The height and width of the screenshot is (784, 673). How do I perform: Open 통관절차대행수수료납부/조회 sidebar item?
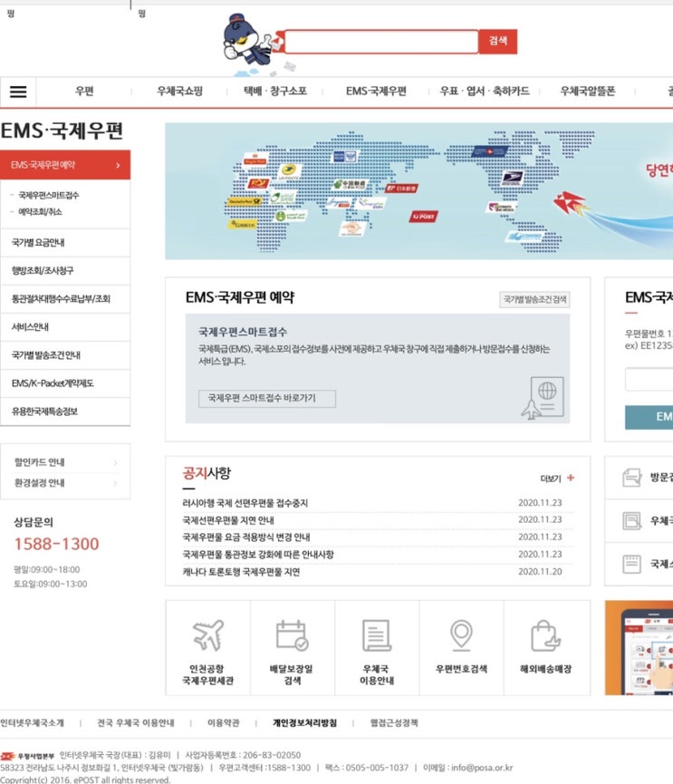pyautogui.click(x=65, y=299)
